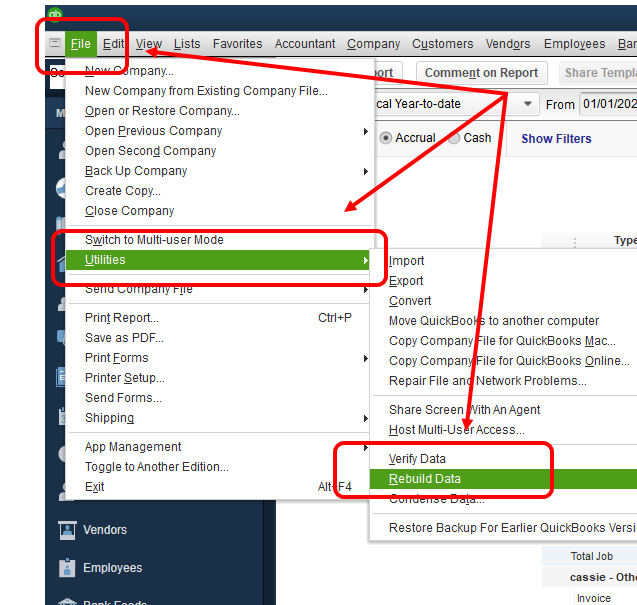637x605 pixels.
Task: Choose Printer Setup menu item
Action: click(219, 378)
